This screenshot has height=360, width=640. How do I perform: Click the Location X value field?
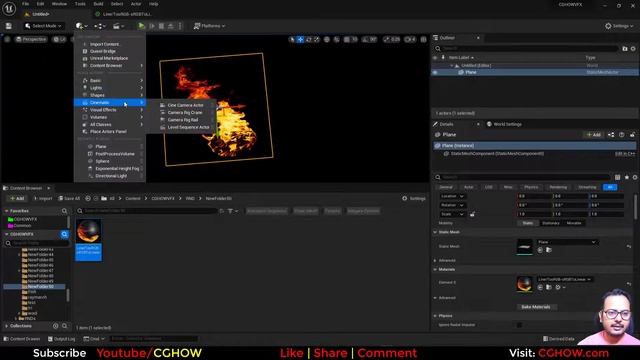click(x=534, y=196)
